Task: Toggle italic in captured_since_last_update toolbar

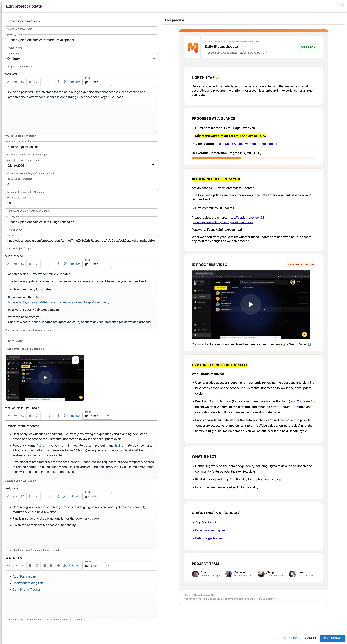Action: (37, 416)
